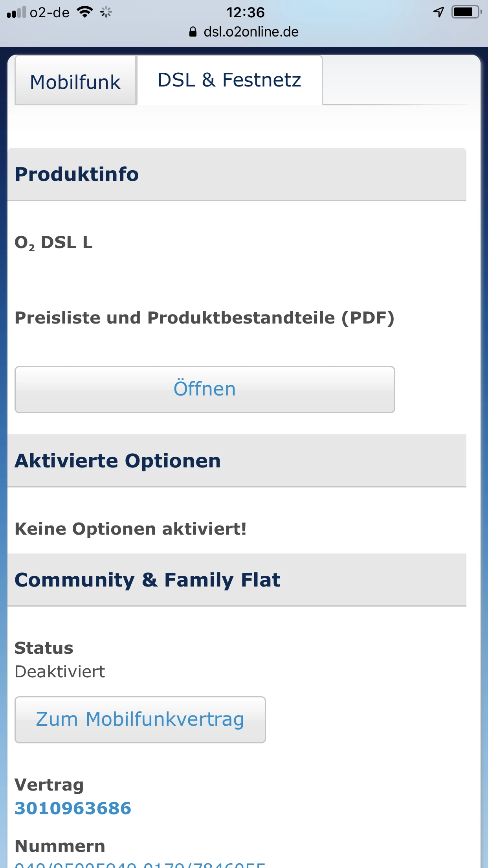Click the Zum Mobilfunkvertrag button
The width and height of the screenshot is (488, 868).
pyautogui.click(x=140, y=719)
